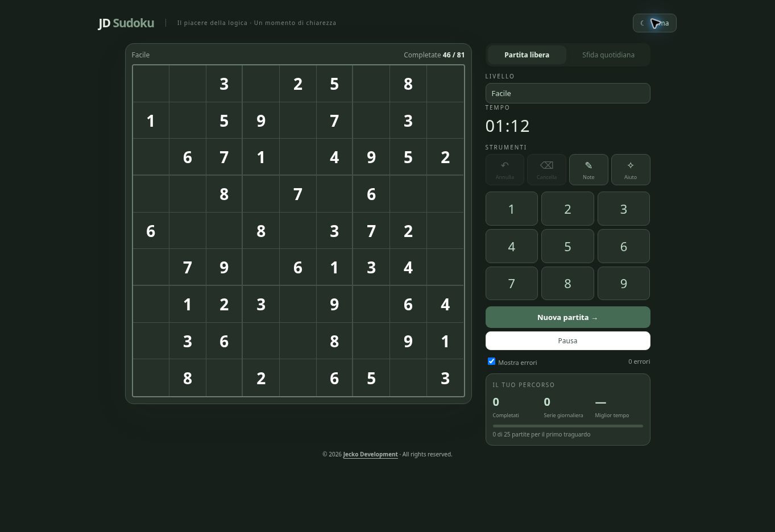Click the JD Sudoku logo
This screenshot has width=775, height=532.
(x=126, y=23)
